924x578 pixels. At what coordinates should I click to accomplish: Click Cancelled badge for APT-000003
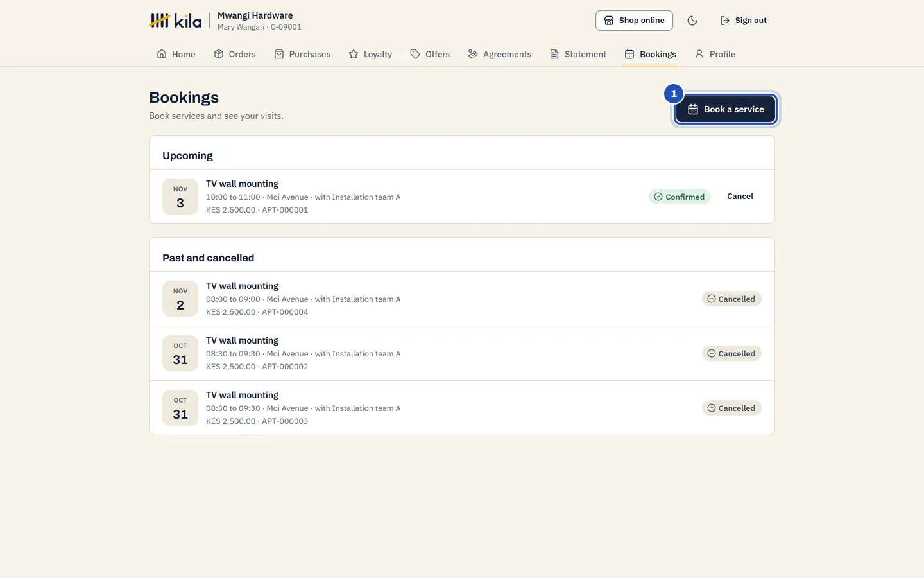pos(732,408)
